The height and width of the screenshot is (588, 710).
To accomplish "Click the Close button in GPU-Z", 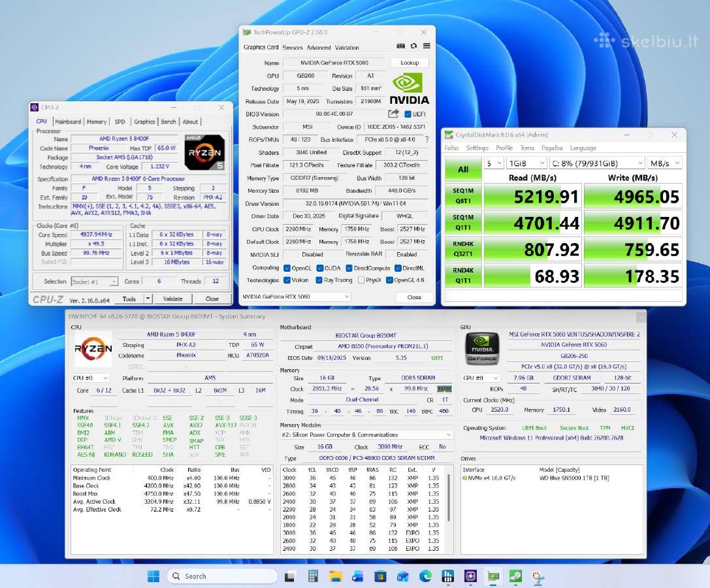I will click(414, 297).
